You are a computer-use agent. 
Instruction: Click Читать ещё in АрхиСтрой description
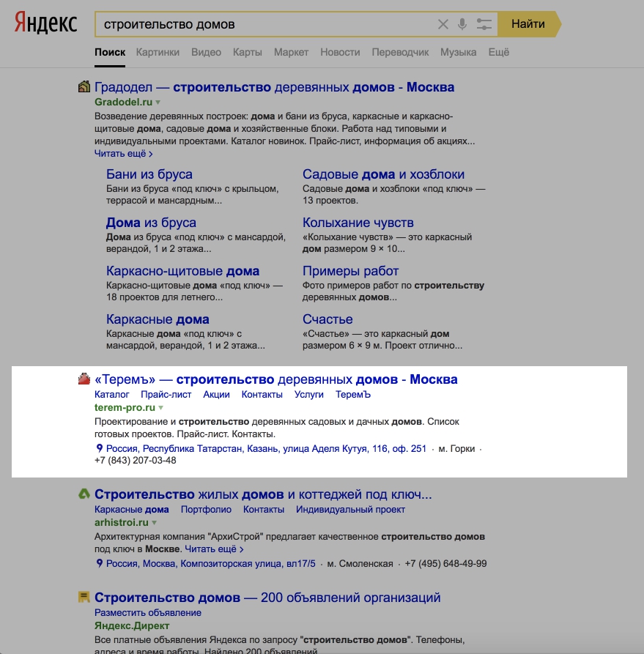(214, 549)
